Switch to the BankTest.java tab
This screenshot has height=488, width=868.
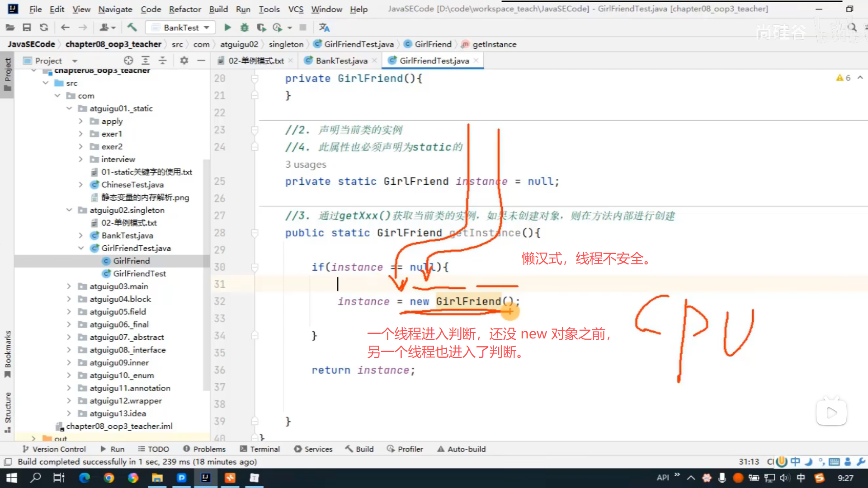click(341, 61)
